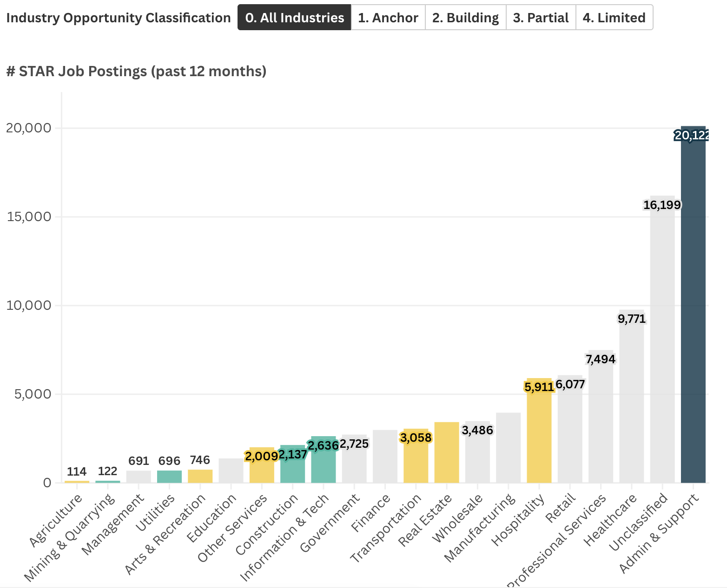Viewport: 727px width, 588px height.
Task: Click the Manufacturing bar
Action: (x=509, y=448)
